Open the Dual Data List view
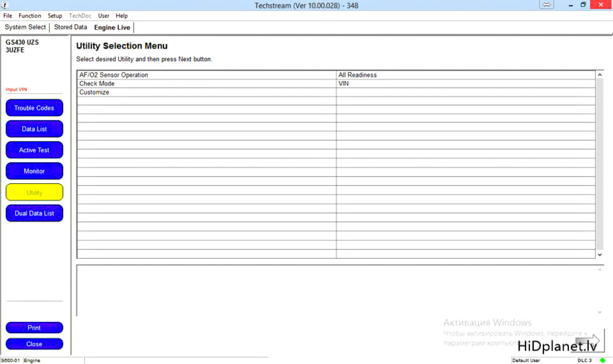 coord(34,213)
